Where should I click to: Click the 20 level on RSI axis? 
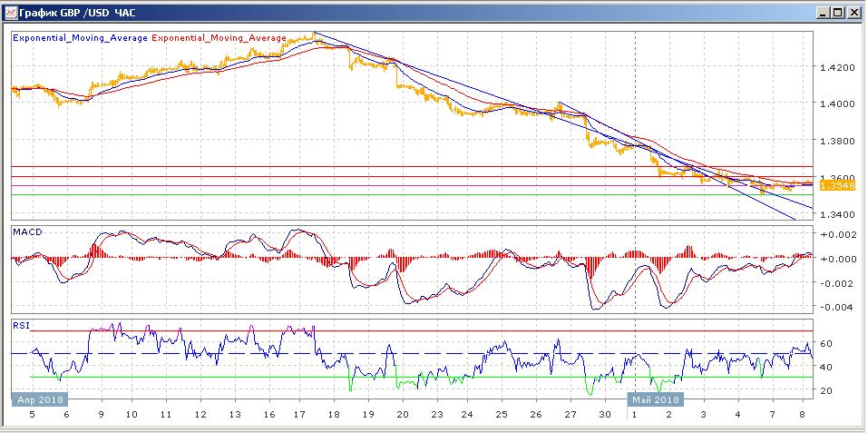(827, 390)
